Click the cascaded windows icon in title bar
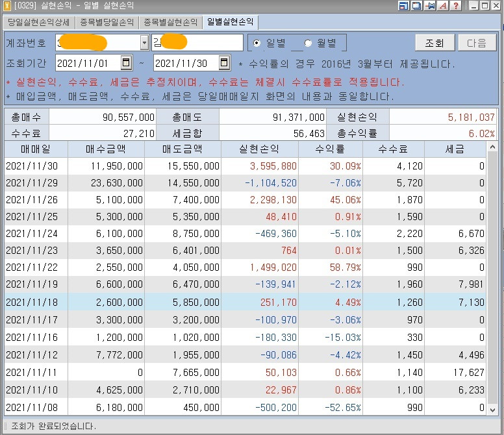This screenshot has height=435, width=504. (x=416, y=5)
